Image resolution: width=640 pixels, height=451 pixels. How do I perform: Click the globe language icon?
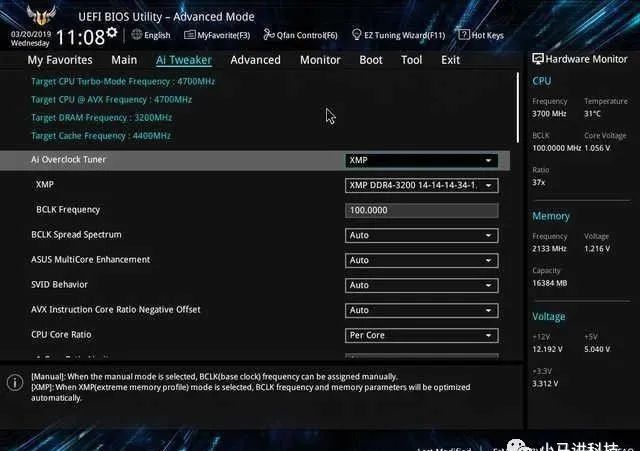click(x=137, y=35)
